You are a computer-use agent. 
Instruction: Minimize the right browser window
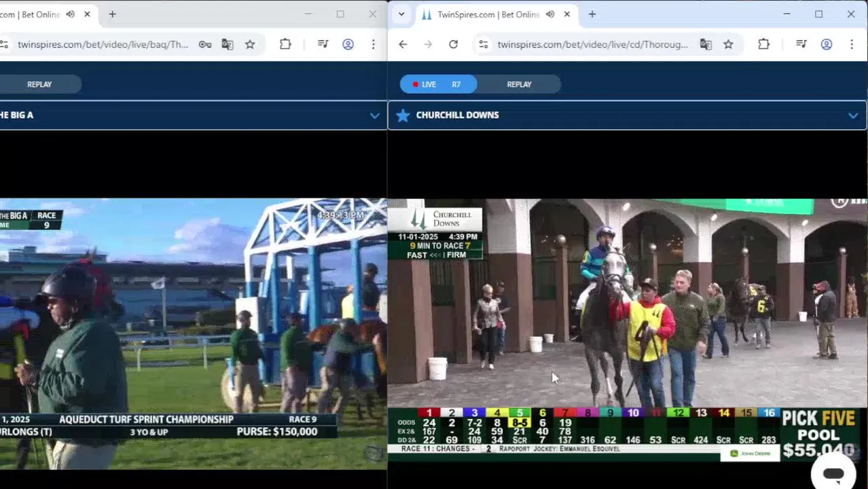[786, 14]
